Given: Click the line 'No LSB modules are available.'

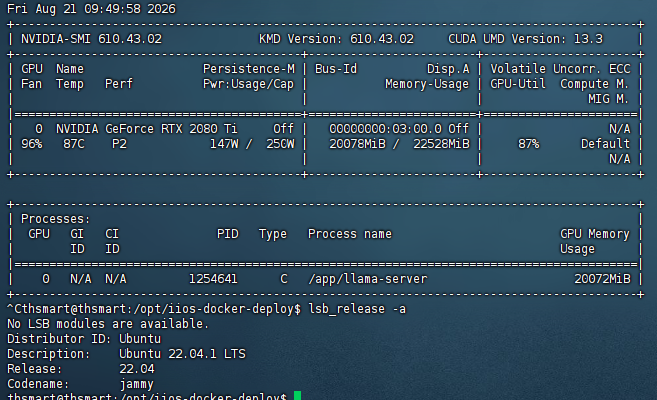Looking at the screenshot, I should 108,324.
